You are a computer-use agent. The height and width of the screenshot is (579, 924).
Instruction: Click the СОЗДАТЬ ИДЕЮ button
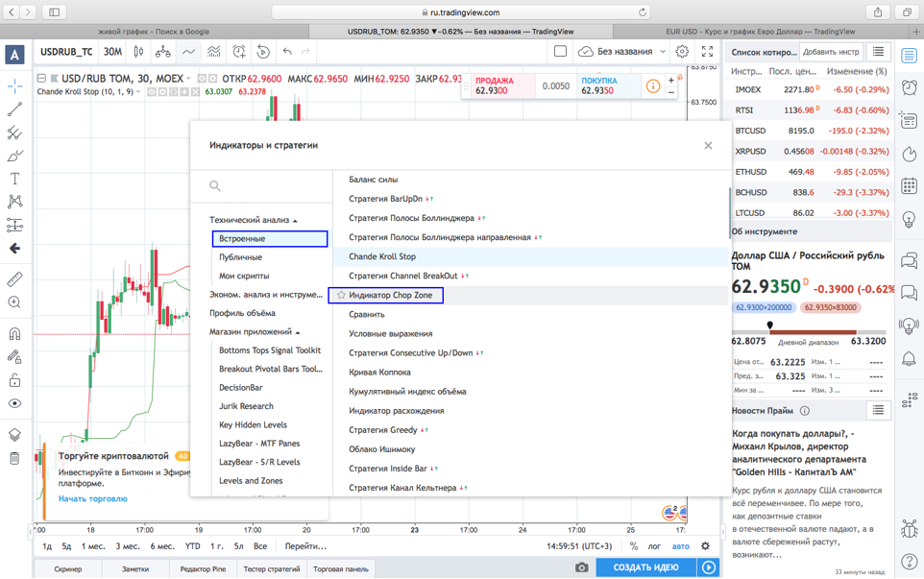pyautogui.click(x=645, y=567)
